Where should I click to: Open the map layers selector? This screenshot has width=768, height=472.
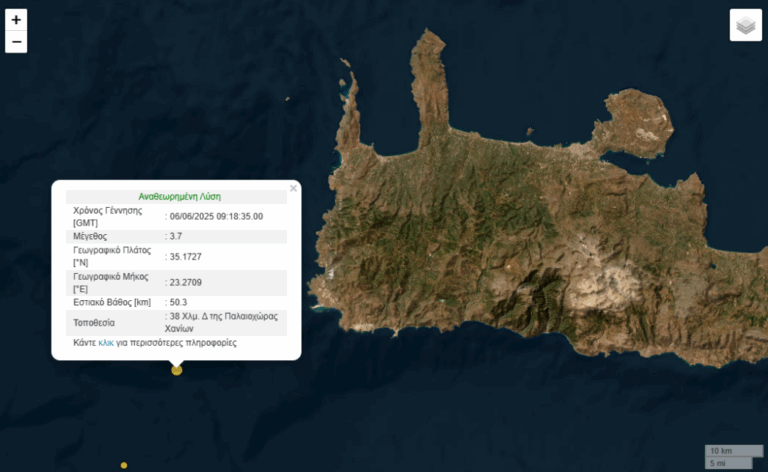click(x=745, y=25)
